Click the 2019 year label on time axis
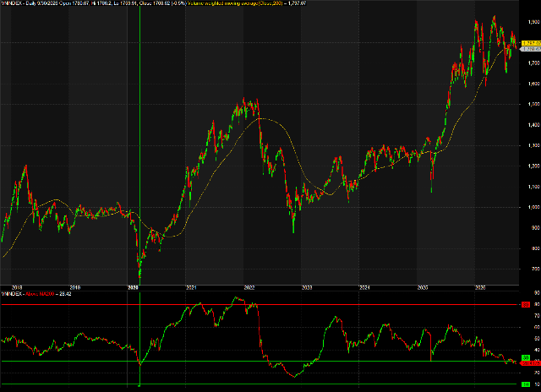541x392 pixels. pos(75,287)
